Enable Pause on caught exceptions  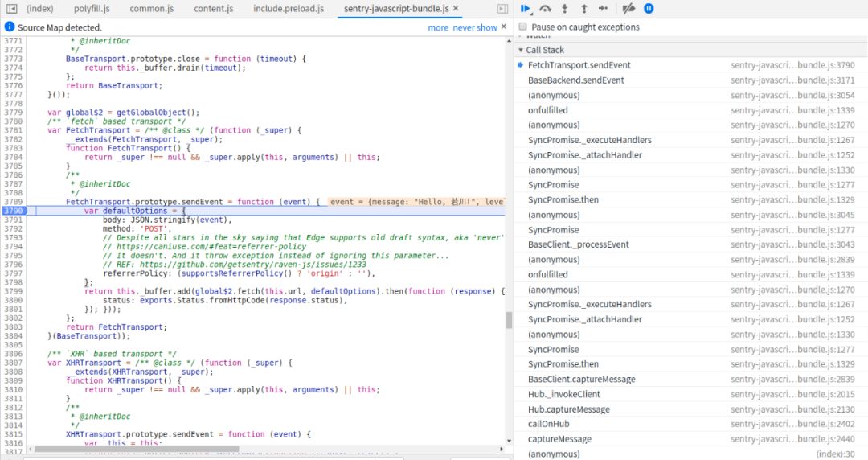pyautogui.click(x=522, y=27)
